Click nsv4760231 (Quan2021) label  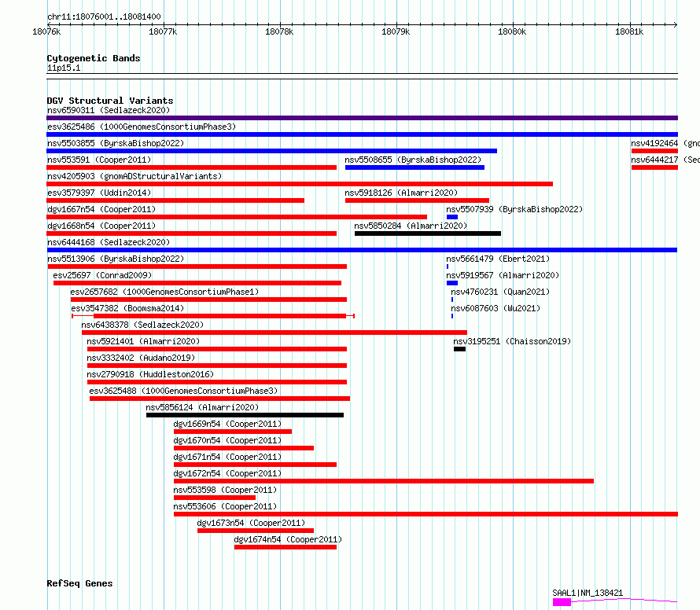[x=500, y=292]
